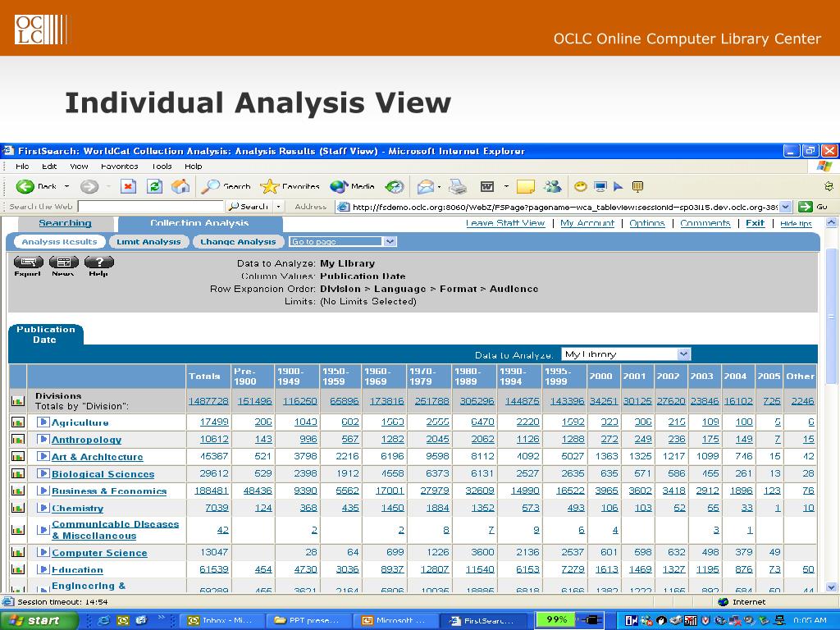The image size is (840, 630).
Task: Click the Change Analysis button
Action: pos(238,242)
